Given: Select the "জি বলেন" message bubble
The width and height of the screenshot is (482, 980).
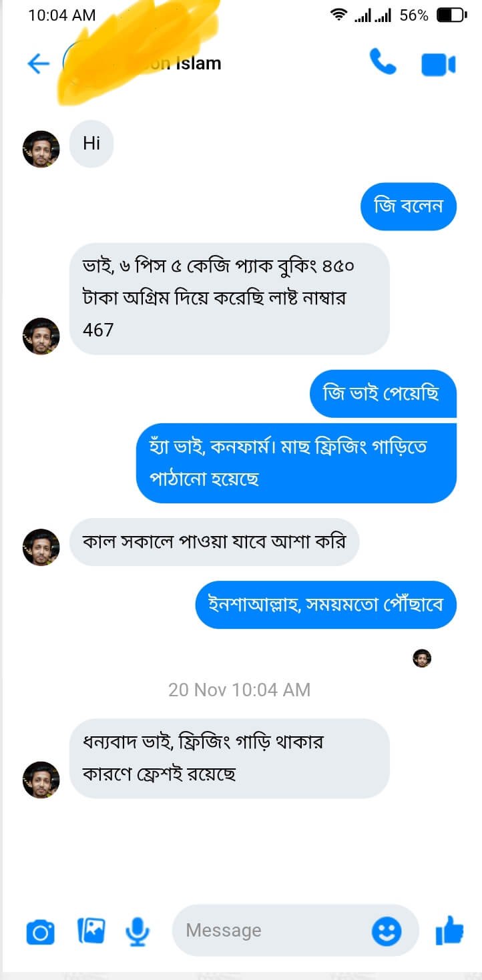Looking at the screenshot, I should click(409, 206).
